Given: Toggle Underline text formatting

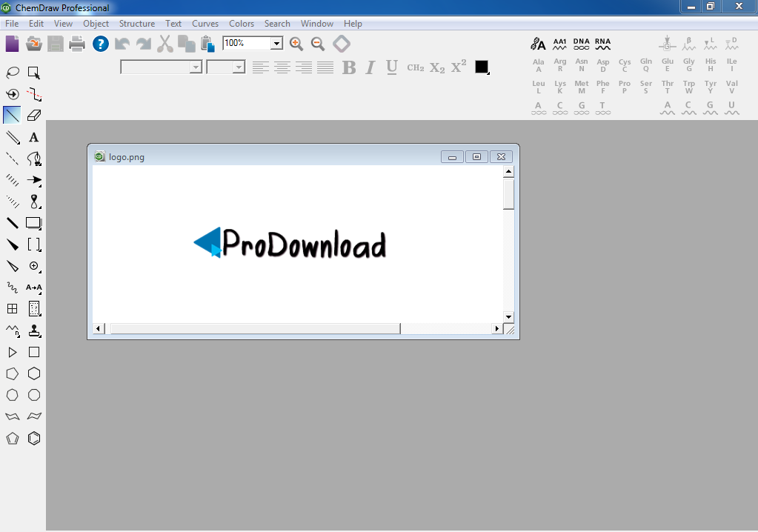Looking at the screenshot, I should 392,67.
